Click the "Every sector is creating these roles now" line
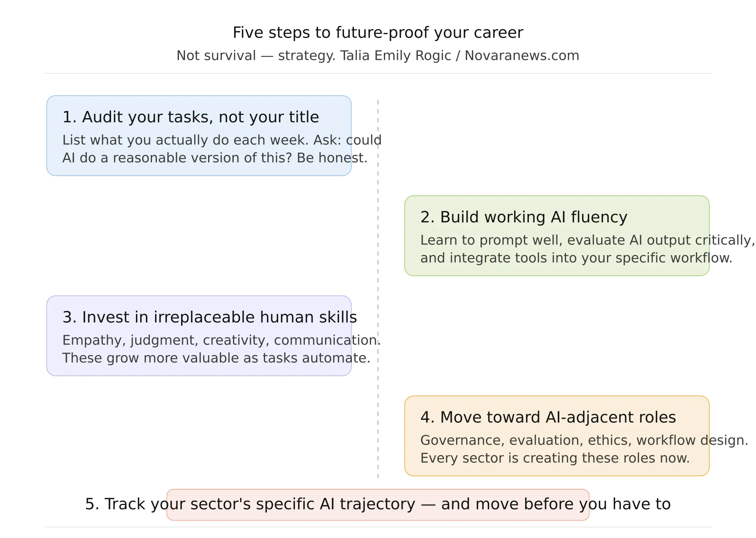The width and height of the screenshot is (756, 538). pos(555,458)
